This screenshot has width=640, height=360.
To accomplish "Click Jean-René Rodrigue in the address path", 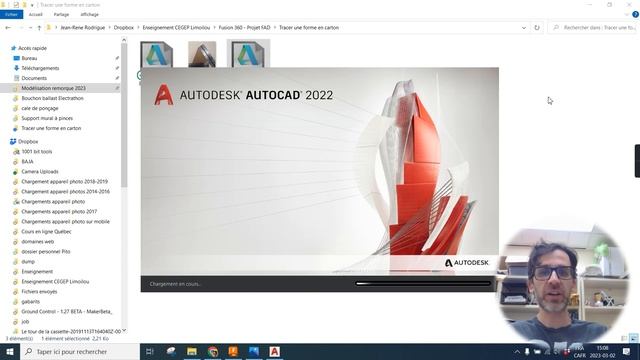I will click(x=83, y=28).
